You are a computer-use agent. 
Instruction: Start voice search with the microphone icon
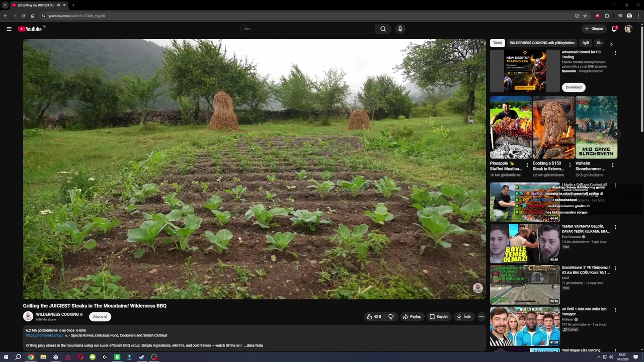click(400, 29)
